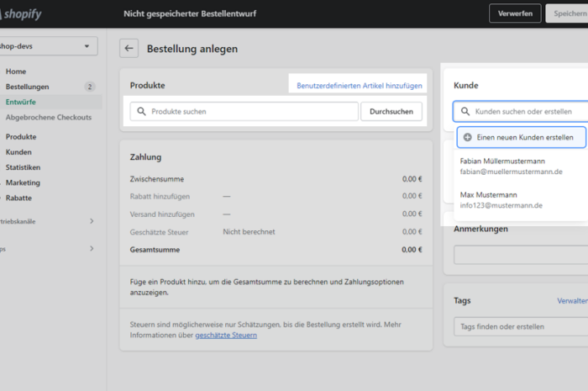
Task: Focus the Anmerkungen text field
Action: click(521, 255)
